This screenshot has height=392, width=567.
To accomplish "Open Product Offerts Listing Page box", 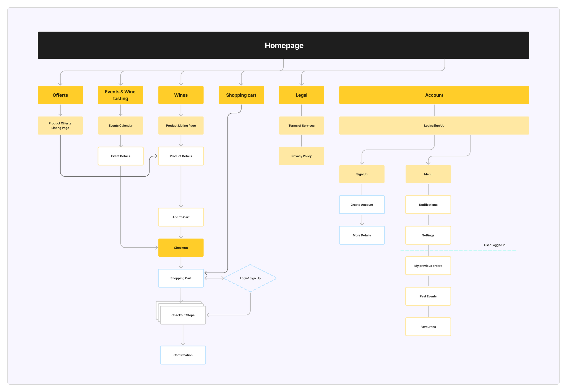I will click(x=60, y=126).
